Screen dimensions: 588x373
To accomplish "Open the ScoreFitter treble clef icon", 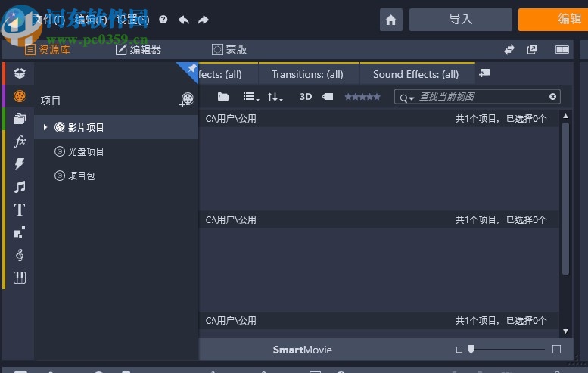I will coord(20,255).
